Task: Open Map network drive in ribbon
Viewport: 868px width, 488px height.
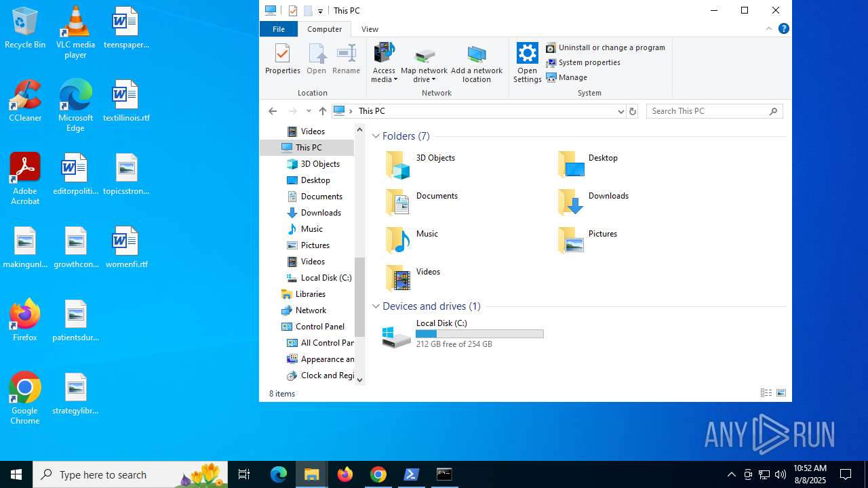Action: pyautogui.click(x=424, y=62)
